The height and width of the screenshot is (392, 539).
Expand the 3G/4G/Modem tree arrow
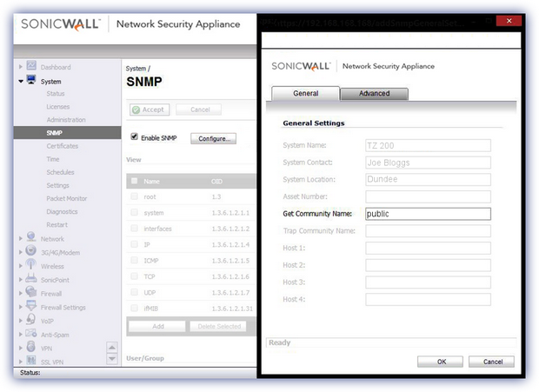tap(21, 252)
